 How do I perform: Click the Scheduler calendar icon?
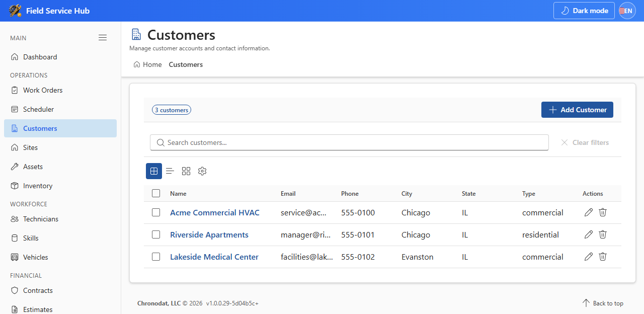click(x=15, y=109)
